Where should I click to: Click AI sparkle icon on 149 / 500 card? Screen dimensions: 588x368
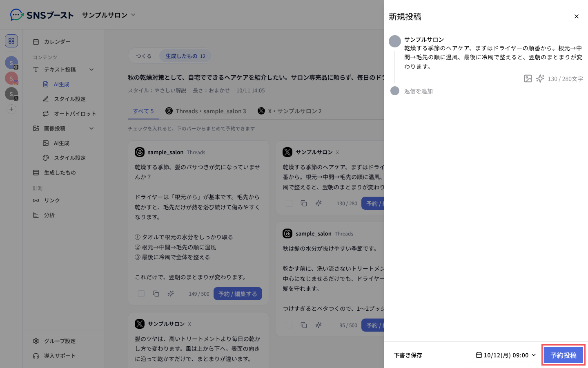(x=171, y=294)
